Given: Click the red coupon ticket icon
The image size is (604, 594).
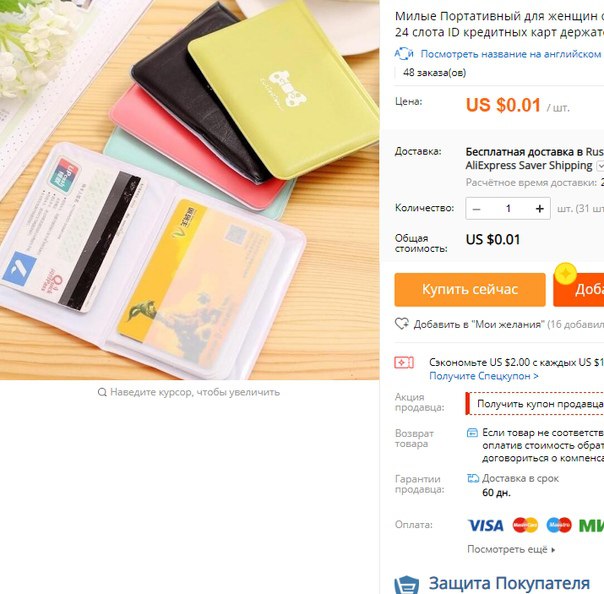Looking at the screenshot, I should (404, 362).
